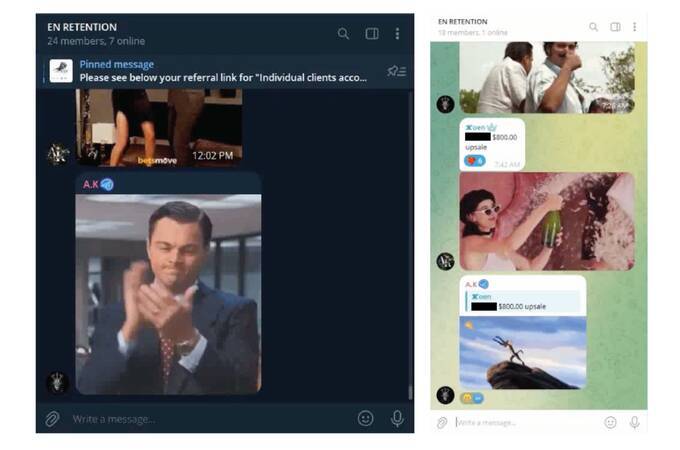Open three-dot menu in light chat header

tap(634, 27)
